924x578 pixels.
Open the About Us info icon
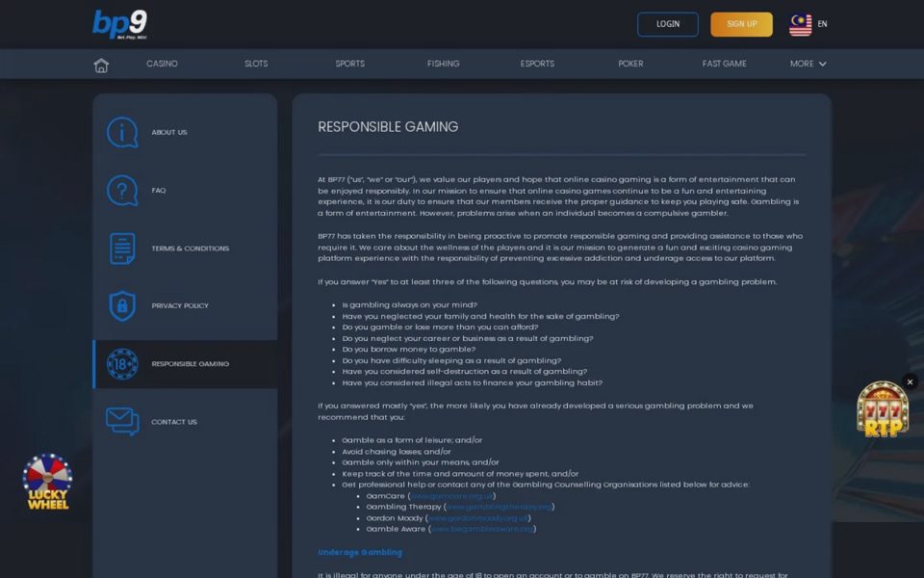click(x=122, y=132)
